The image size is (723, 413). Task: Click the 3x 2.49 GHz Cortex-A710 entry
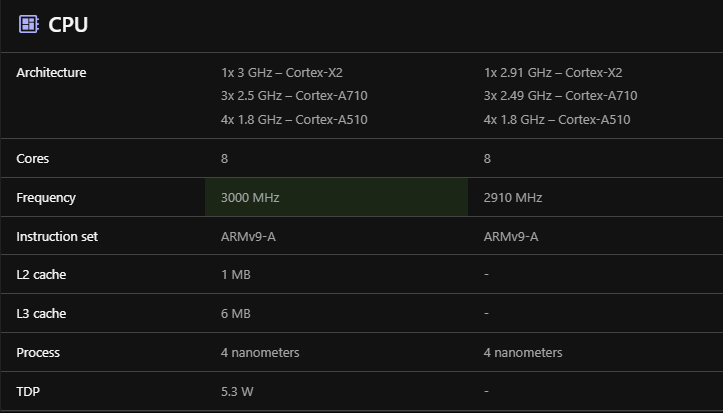[560, 96]
